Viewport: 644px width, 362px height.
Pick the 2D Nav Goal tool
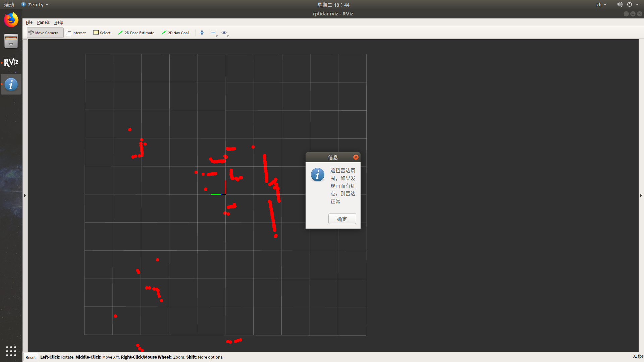point(175,33)
